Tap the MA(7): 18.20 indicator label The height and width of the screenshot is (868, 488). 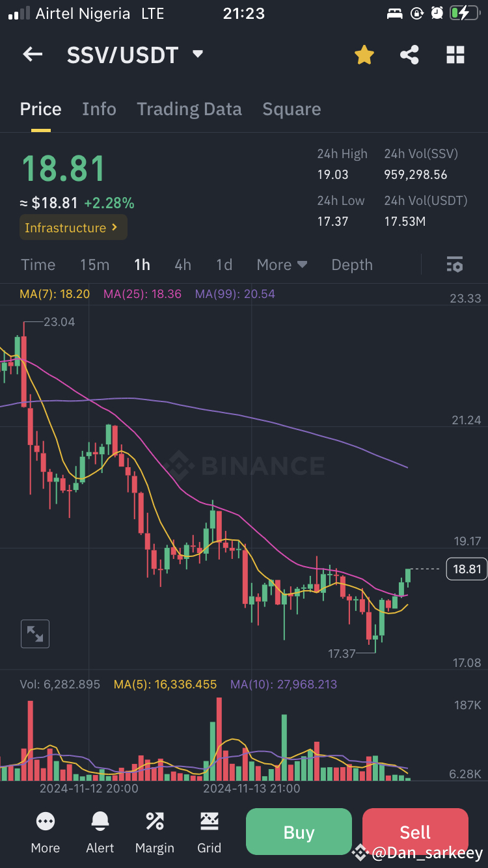[x=55, y=294]
